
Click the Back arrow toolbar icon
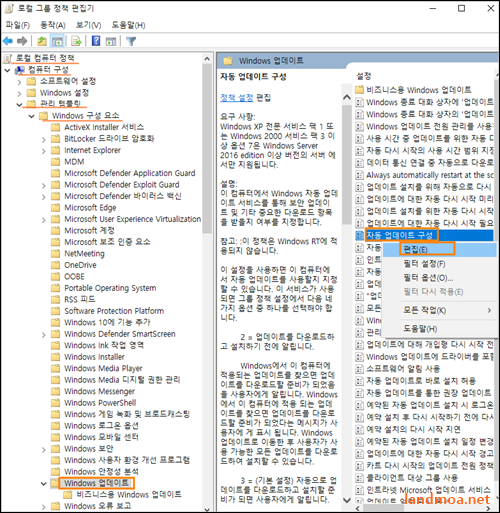pyautogui.click(x=8, y=41)
